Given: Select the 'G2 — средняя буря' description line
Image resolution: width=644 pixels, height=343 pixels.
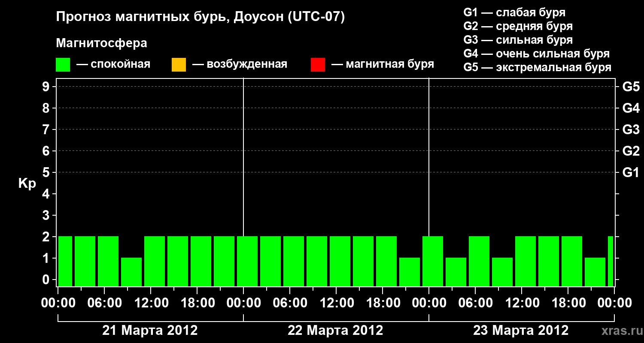Looking at the screenshot, I should (x=518, y=26).
